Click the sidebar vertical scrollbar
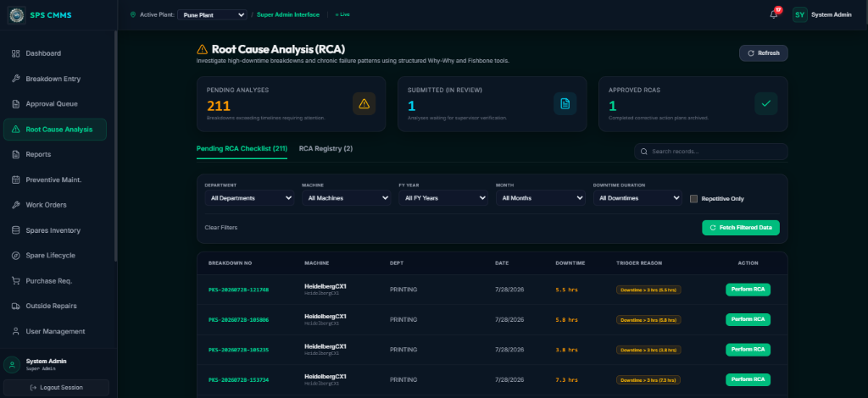868x398 pixels. point(115,146)
